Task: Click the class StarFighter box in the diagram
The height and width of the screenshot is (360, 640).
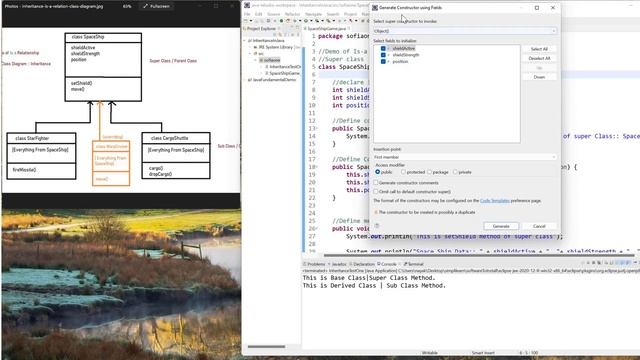Action: pyautogui.click(x=41, y=156)
